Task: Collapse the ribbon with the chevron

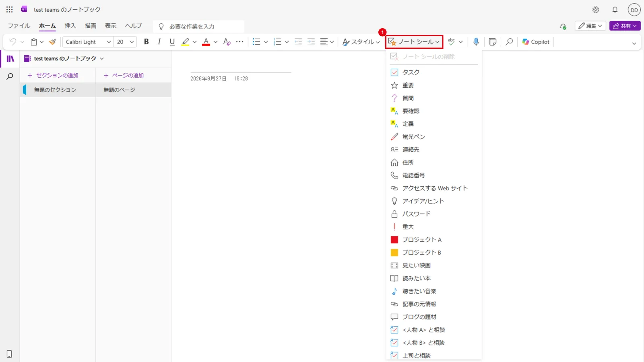Action: click(x=634, y=43)
